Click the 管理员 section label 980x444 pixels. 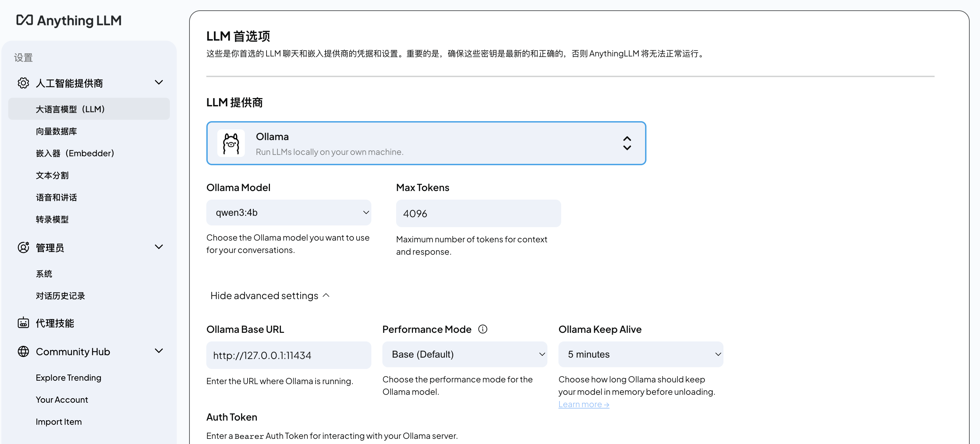(x=50, y=247)
